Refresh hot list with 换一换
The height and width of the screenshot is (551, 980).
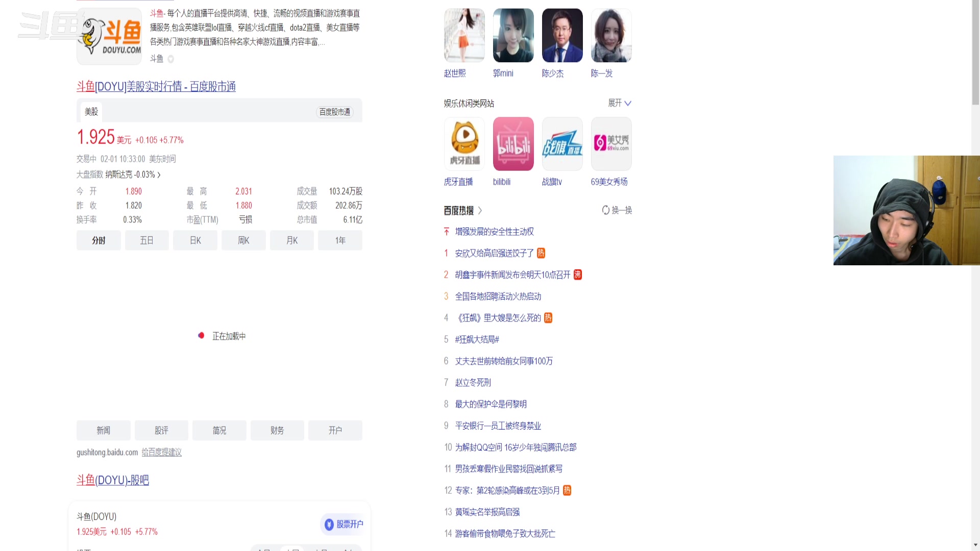pos(617,210)
